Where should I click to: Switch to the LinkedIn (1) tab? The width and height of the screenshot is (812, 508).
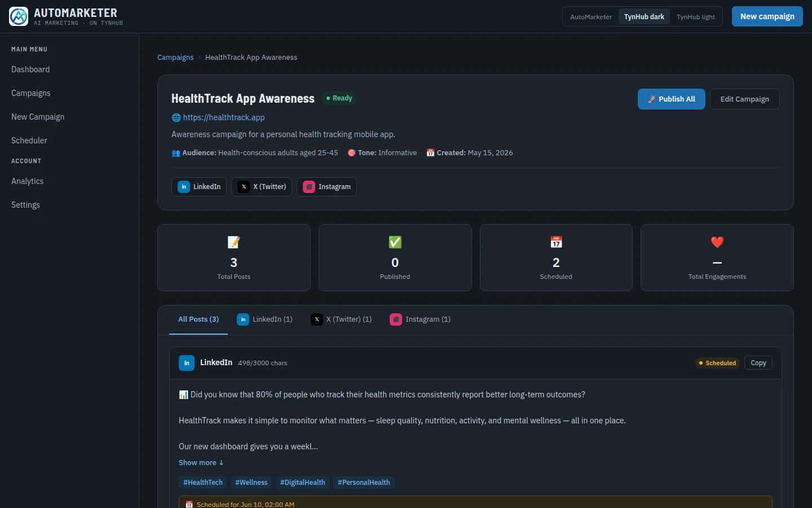click(264, 319)
